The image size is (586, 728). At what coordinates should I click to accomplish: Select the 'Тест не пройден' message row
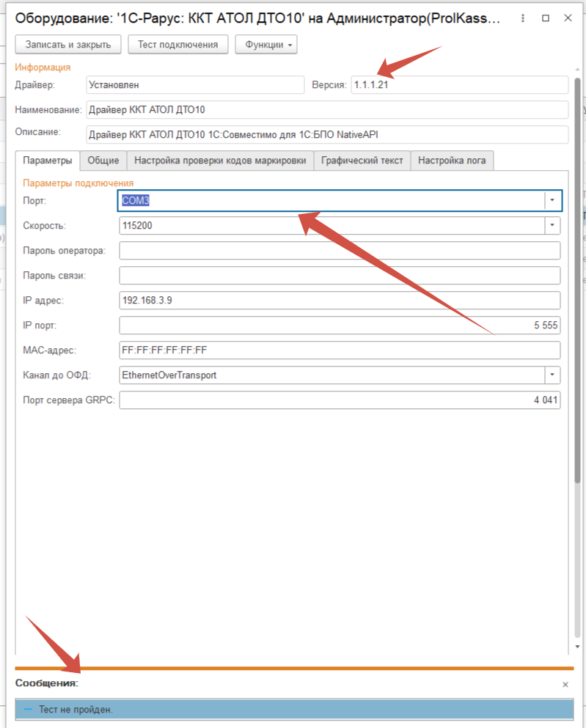click(x=293, y=710)
